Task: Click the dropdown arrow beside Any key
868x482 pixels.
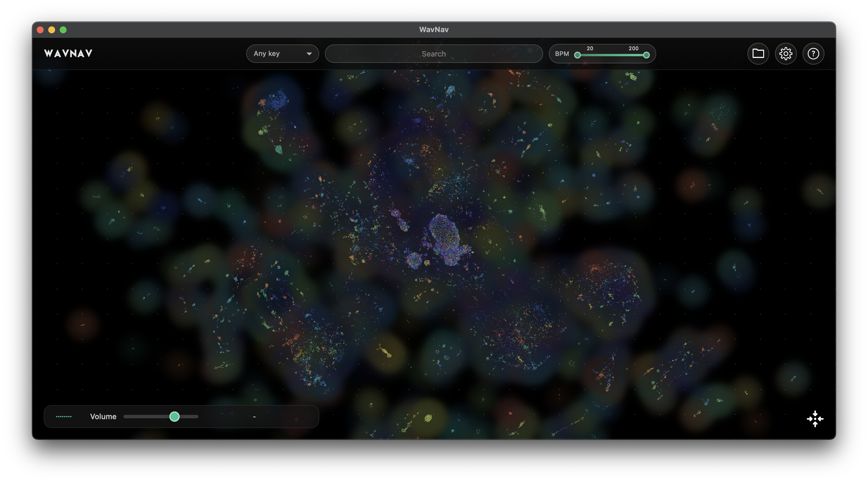Action: pos(309,54)
